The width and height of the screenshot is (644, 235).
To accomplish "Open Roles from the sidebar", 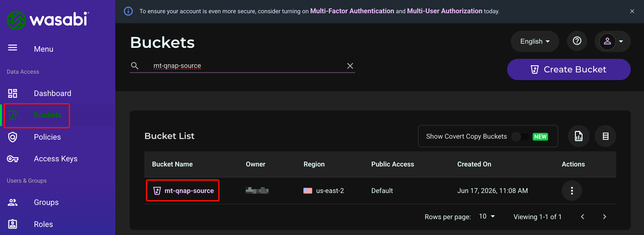I will click(44, 224).
